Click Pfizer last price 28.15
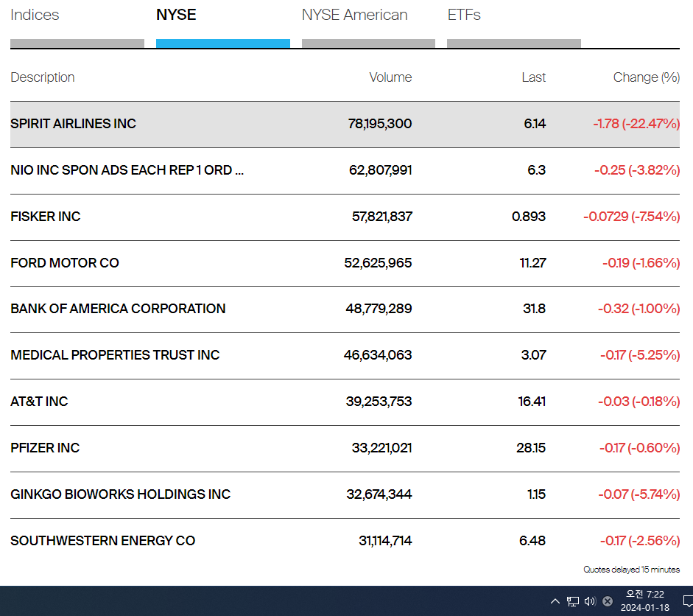The height and width of the screenshot is (616, 693). click(x=531, y=448)
